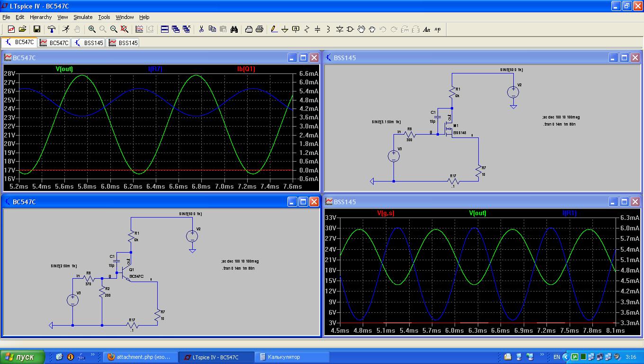Screen dimensions: 644x364
Task: Click the Zoom Out magnifier icon
Action: pos(114,29)
